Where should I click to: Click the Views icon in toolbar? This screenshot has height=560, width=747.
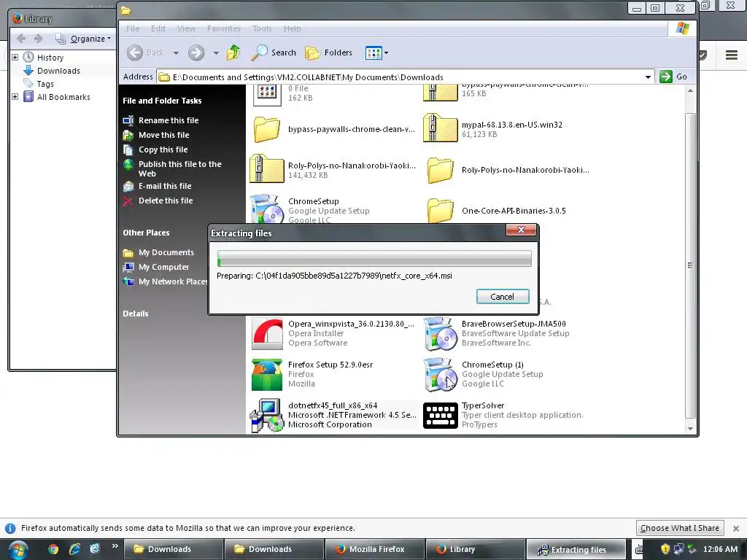click(x=373, y=52)
